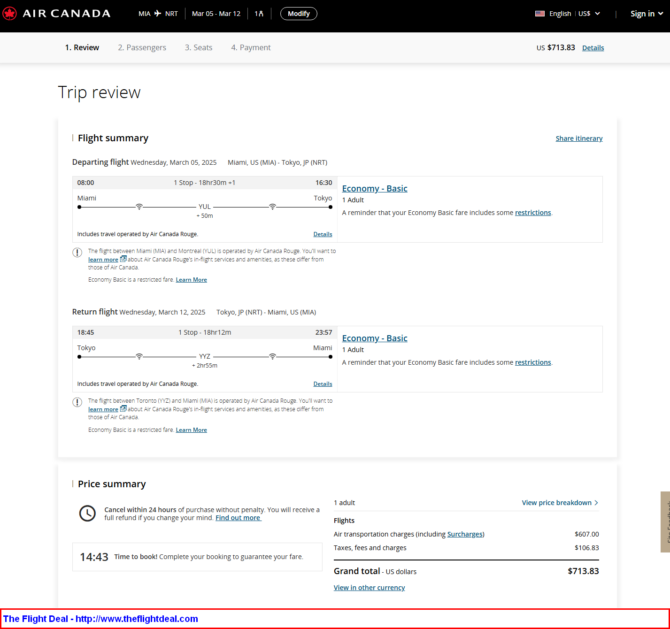670x629 pixels.
Task: Click the warning icon under departing flight
Action: (x=77, y=252)
